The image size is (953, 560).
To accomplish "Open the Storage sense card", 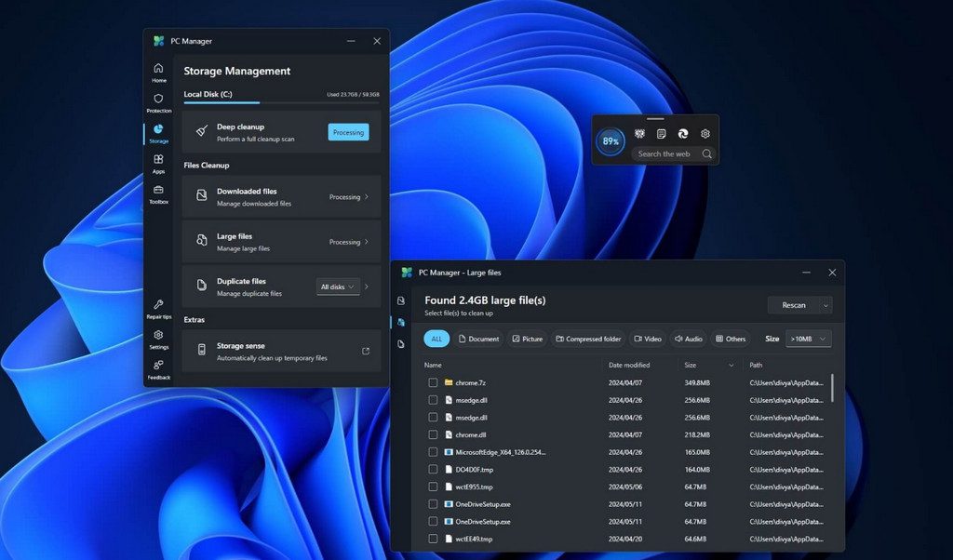I will pos(281,351).
